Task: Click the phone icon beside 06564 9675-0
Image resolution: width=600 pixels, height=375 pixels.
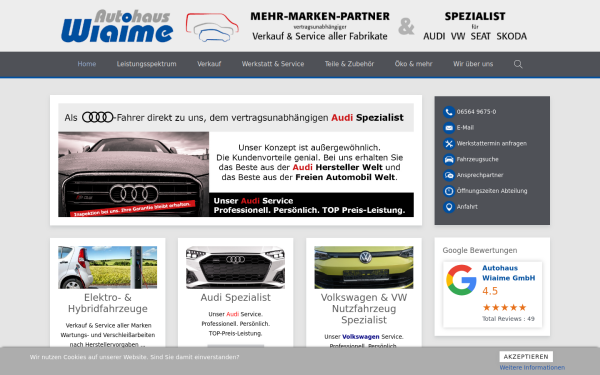Action: point(448,112)
